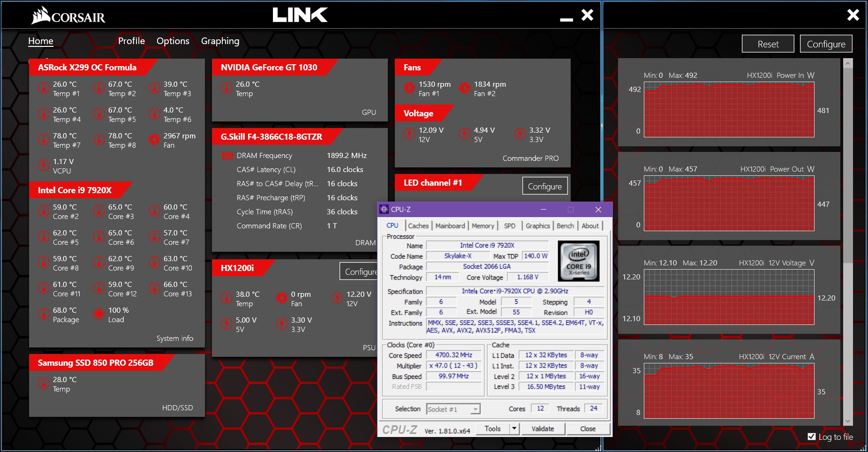Open the Tools dropdown arrow in CPU-Z
This screenshot has height=452, width=868.
[514, 429]
